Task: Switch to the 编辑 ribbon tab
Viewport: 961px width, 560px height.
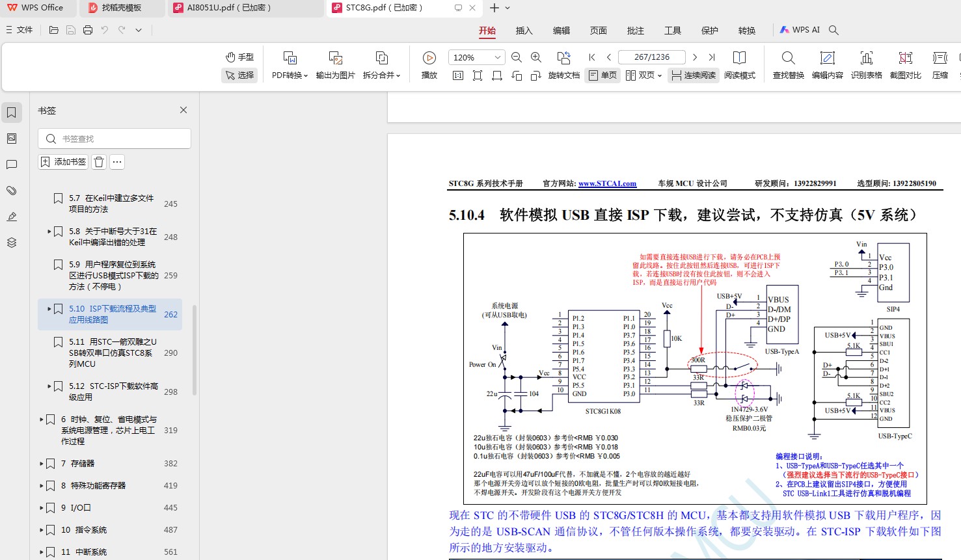Action: tap(562, 31)
